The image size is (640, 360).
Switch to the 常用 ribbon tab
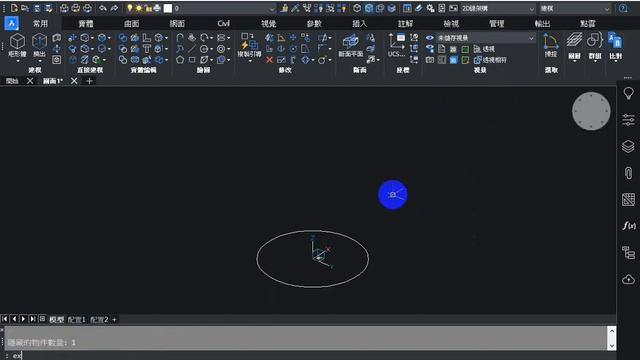[40, 24]
